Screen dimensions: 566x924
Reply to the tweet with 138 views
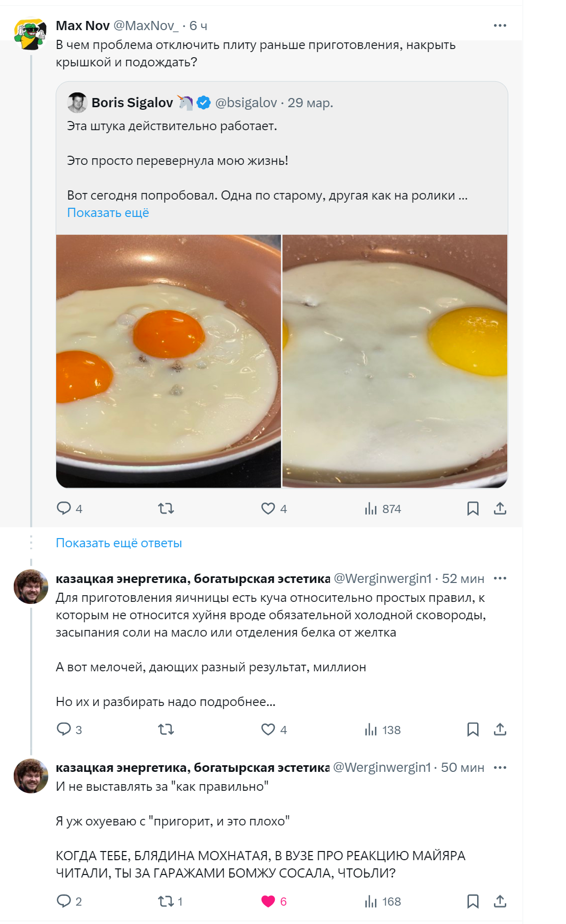tap(64, 730)
